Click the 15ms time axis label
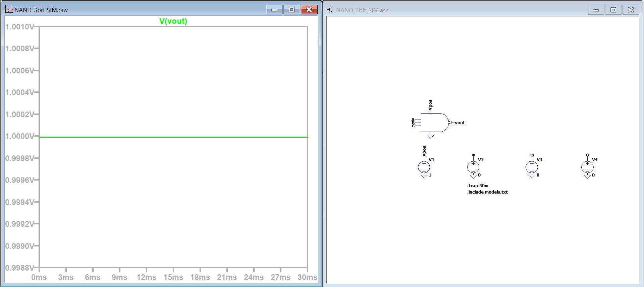The image size is (644, 287). pos(173,277)
